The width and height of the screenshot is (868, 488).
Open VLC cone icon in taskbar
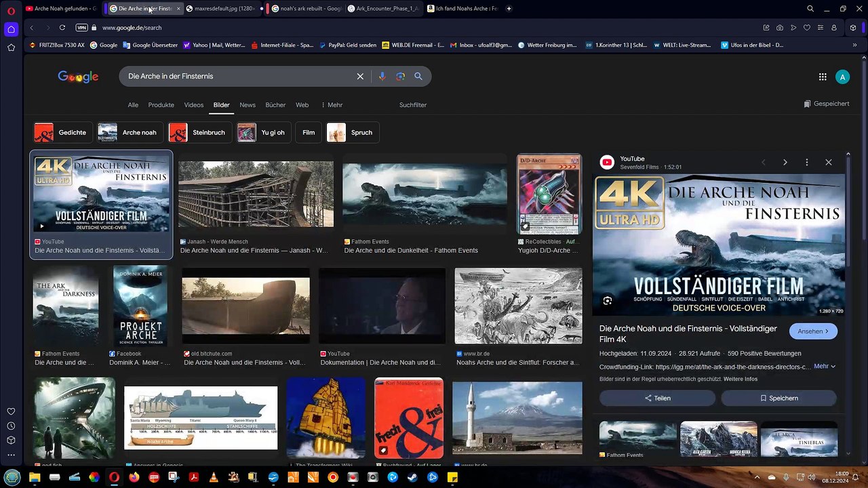pos(214,477)
